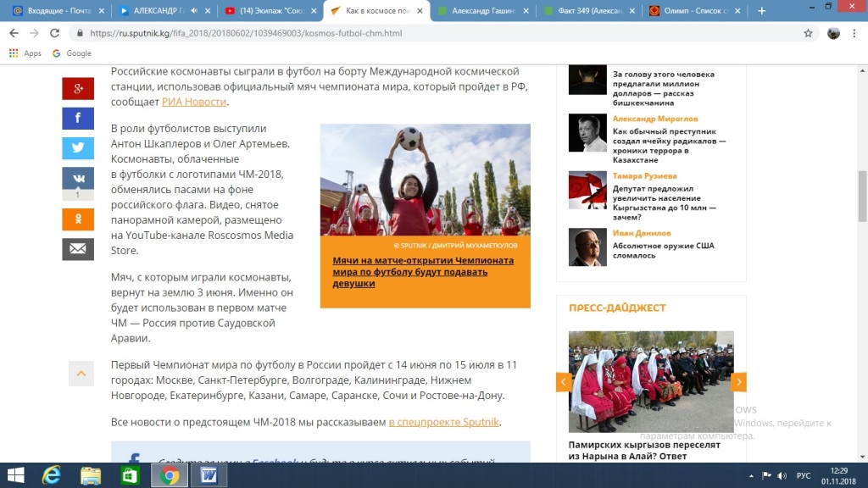Bookmark this page with star icon
The width and height of the screenshot is (868, 488).
808,33
